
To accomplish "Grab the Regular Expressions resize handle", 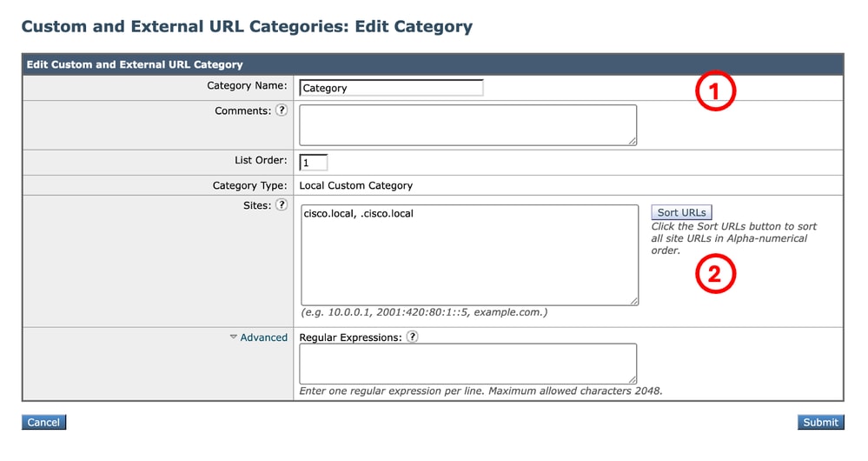I will [x=633, y=379].
